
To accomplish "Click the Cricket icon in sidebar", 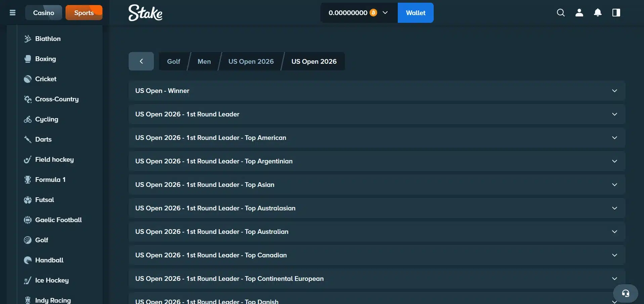I will click(28, 79).
